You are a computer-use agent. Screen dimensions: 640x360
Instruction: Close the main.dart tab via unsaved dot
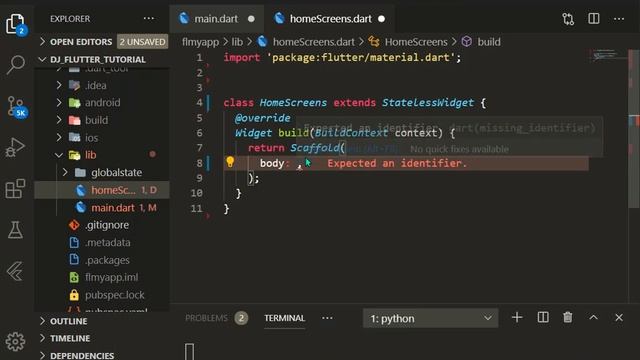251,19
